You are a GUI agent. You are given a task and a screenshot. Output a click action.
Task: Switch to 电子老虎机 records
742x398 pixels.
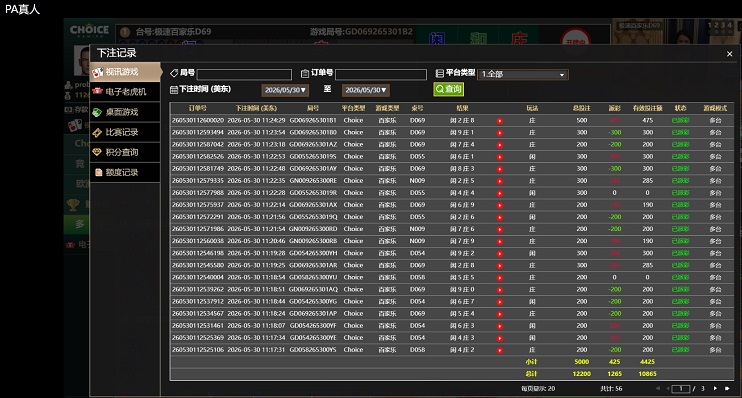pos(125,92)
